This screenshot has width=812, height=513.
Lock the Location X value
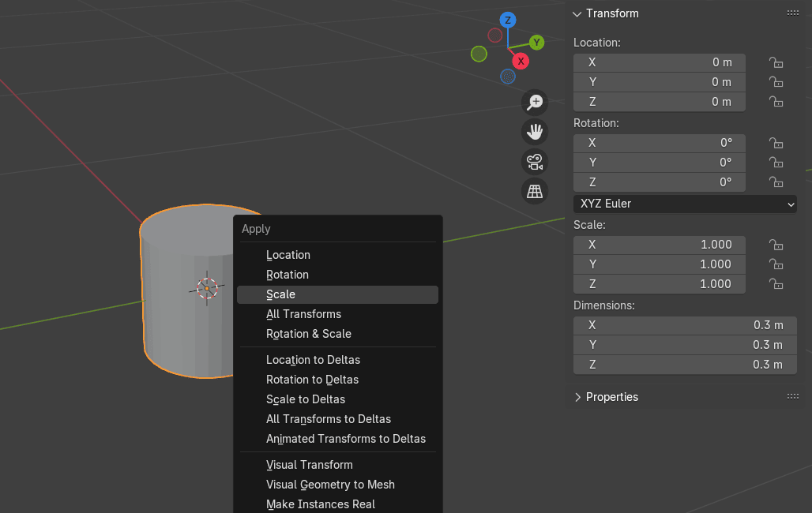coord(776,62)
